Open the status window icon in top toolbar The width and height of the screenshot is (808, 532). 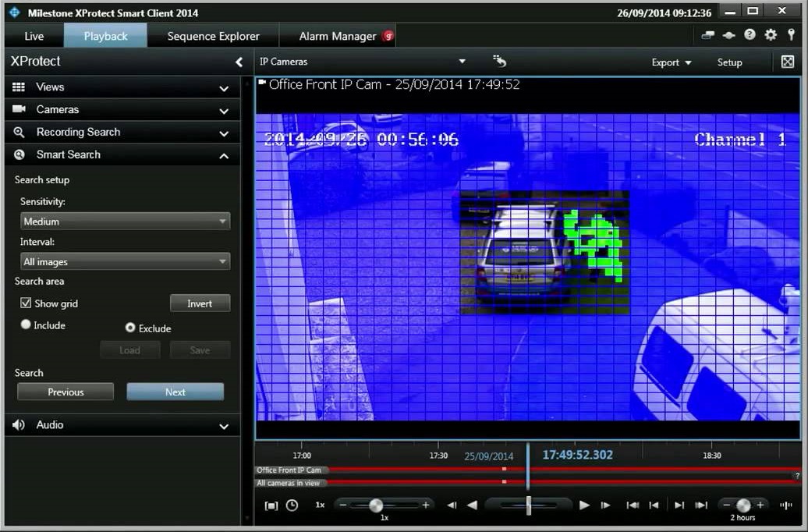coord(708,35)
